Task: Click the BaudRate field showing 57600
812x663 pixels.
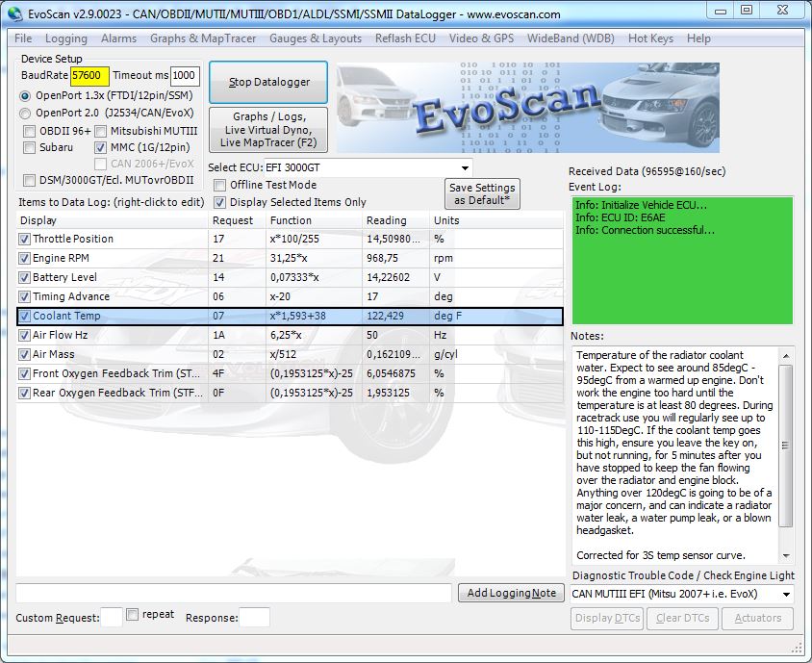Action: click(89, 76)
